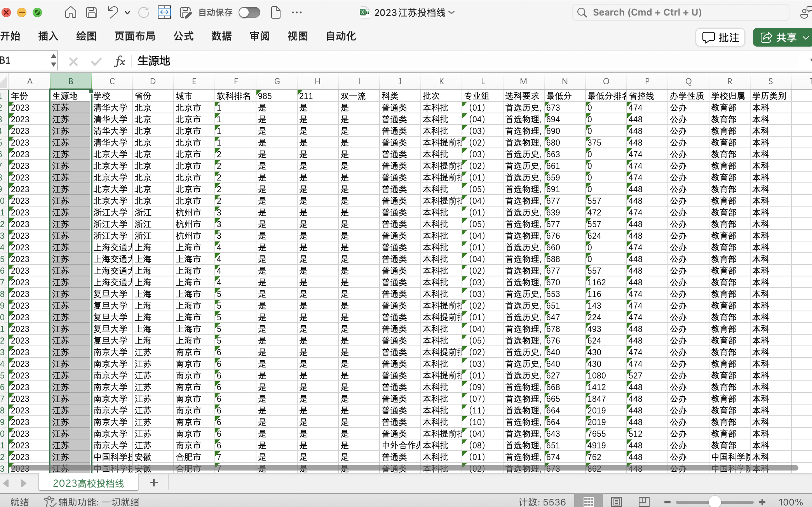Open the Undo history dropdown arrow
The image size is (812, 507).
pyautogui.click(x=127, y=13)
